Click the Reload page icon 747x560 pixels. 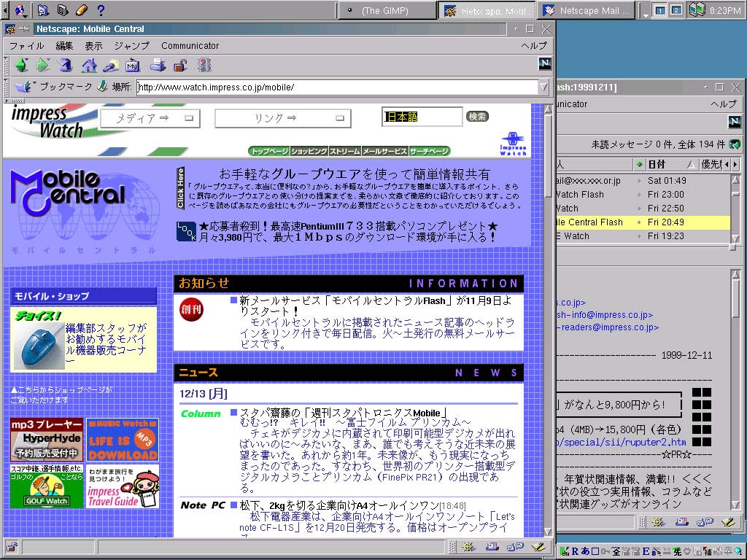[66, 66]
